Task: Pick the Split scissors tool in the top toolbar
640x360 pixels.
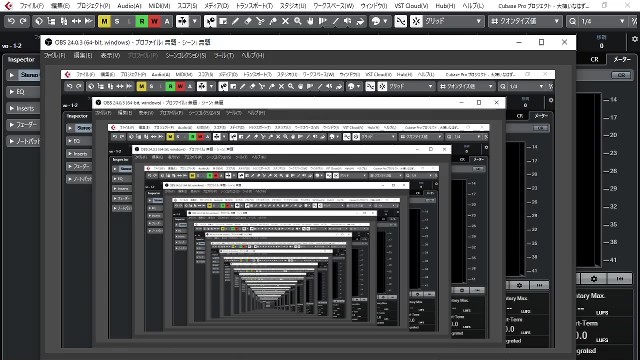Action: tap(260, 21)
